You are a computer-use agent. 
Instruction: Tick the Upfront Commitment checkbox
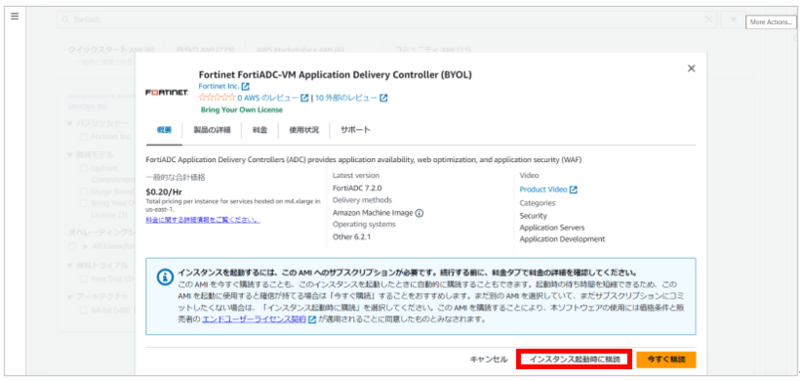(x=83, y=168)
